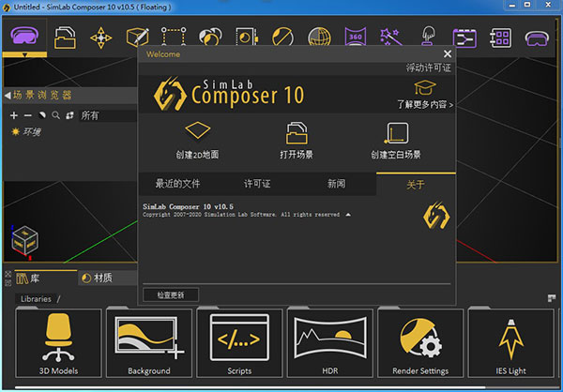Viewport: 563px width, 392px height.
Task: Close the Welcome dialog
Action: [x=448, y=53]
